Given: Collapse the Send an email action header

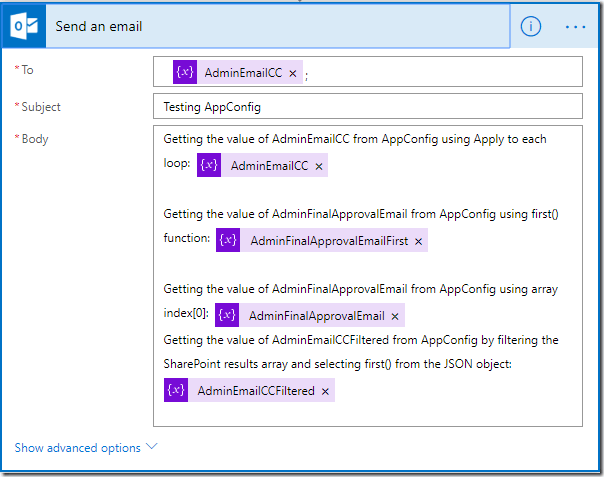Looking at the screenshot, I should (x=280, y=27).
